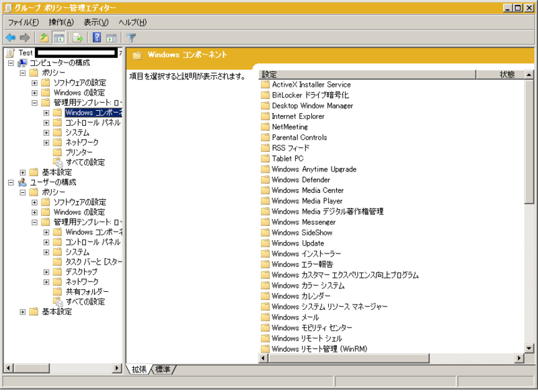Viewport: 538px width, 392px height.
Task: Click the Back arrow toolbar icon
Action: [x=11, y=38]
